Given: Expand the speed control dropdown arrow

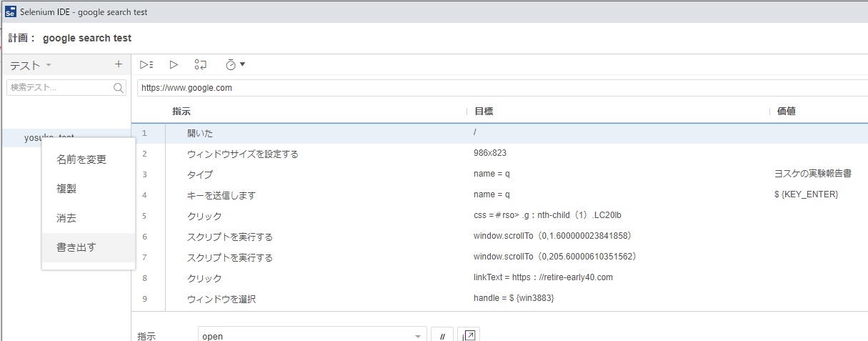Looking at the screenshot, I should tap(242, 64).
